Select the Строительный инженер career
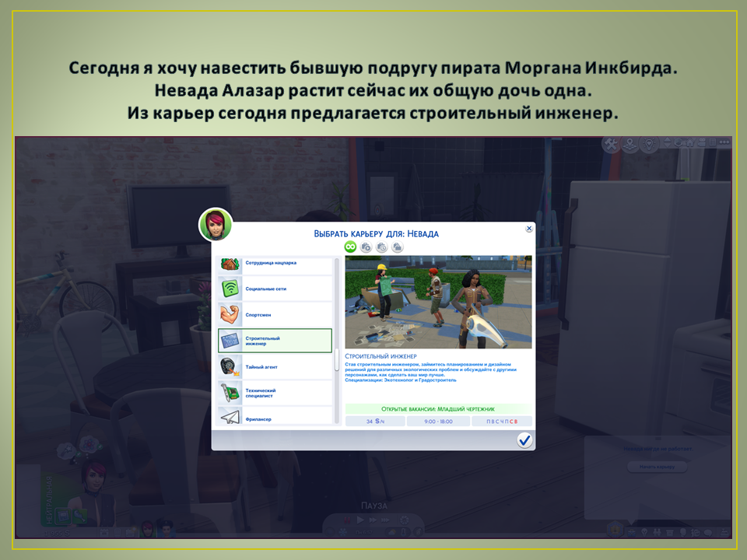The width and height of the screenshot is (747, 560). point(275,341)
